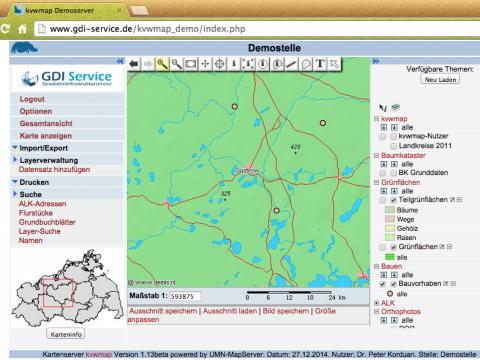Choose the recenter crosshair tool

pyautogui.click(x=219, y=64)
